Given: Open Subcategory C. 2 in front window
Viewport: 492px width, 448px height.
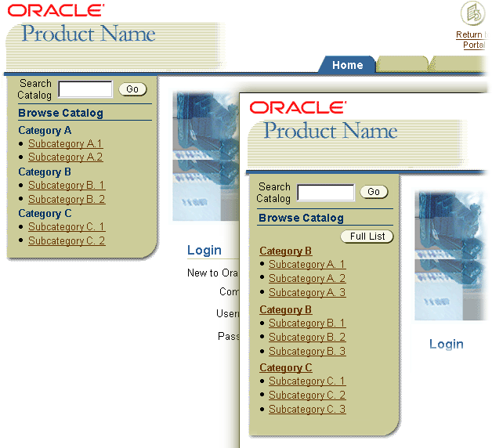Looking at the screenshot, I should coord(307,395).
